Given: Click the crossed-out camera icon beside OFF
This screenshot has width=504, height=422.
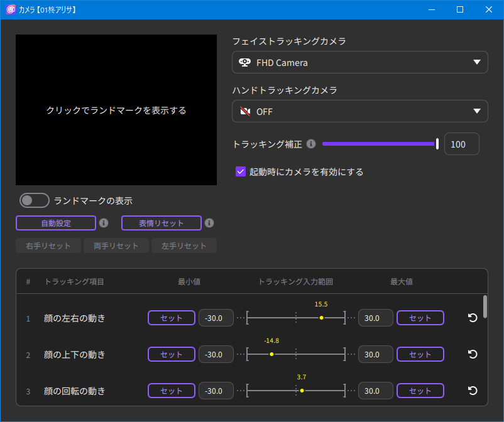Looking at the screenshot, I should (x=245, y=112).
